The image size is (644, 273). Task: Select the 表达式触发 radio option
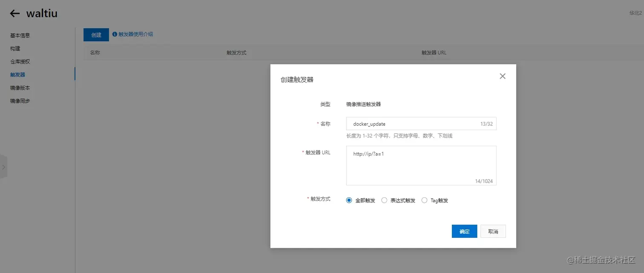click(x=384, y=200)
